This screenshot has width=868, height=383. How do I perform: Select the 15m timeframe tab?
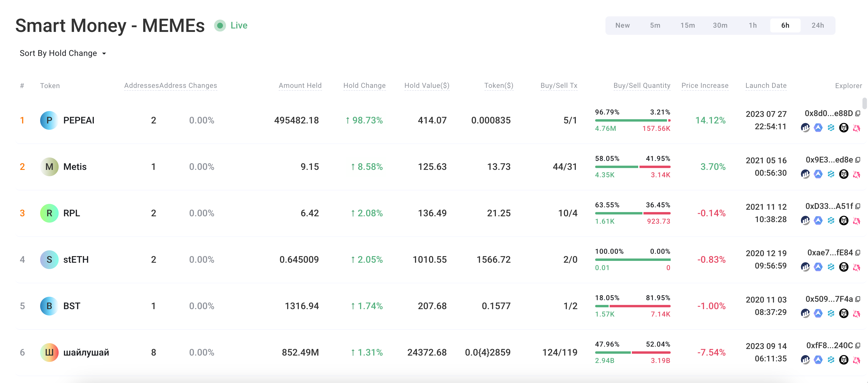click(687, 26)
